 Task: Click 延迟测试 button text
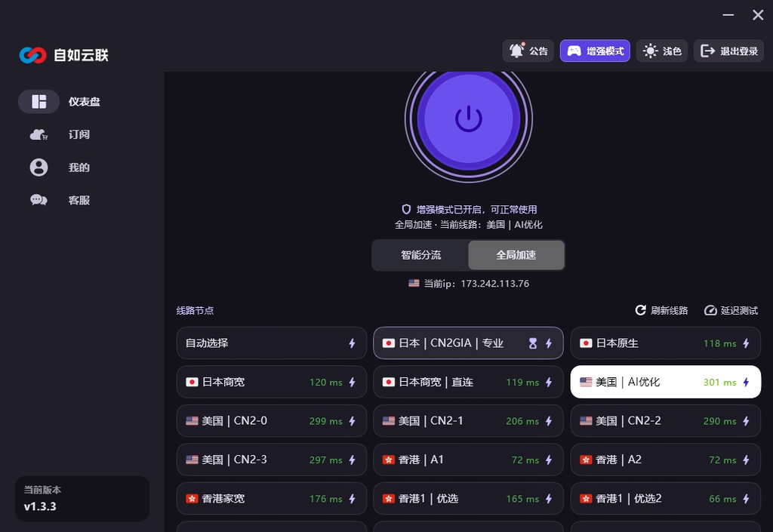739,310
